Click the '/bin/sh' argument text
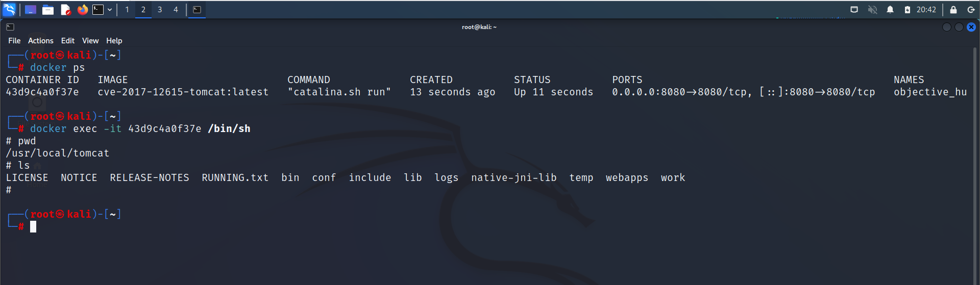980x285 pixels. [x=229, y=128]
